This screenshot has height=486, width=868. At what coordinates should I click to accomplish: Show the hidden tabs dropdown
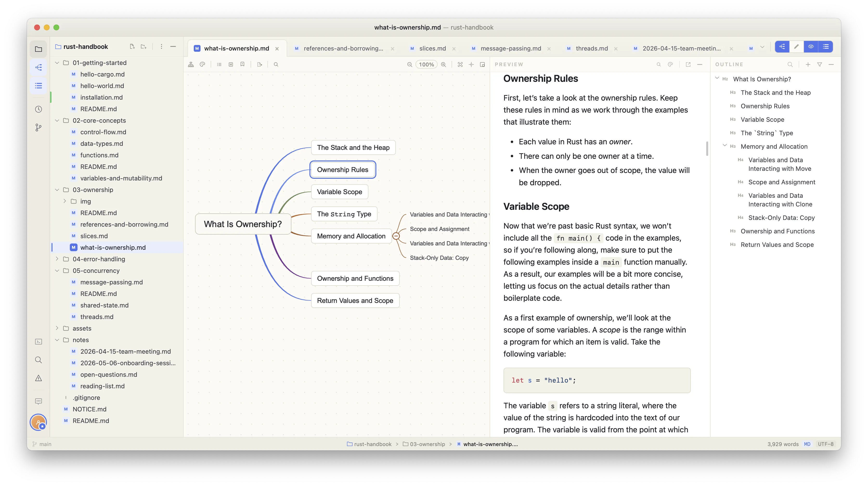point(762,47)
